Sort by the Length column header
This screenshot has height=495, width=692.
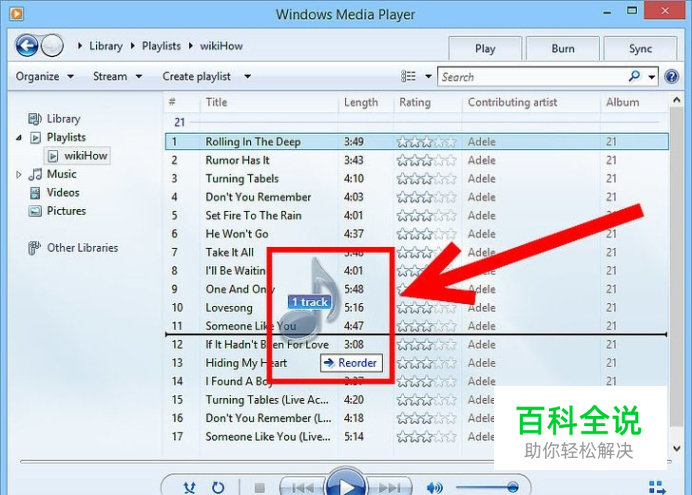pos(366,102)
